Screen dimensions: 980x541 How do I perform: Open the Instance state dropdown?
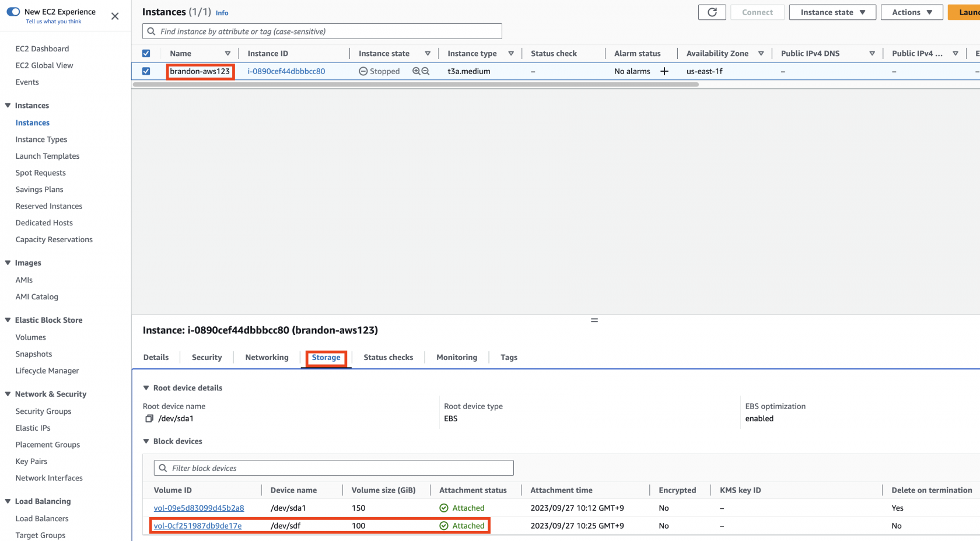(x=832, y=12)
